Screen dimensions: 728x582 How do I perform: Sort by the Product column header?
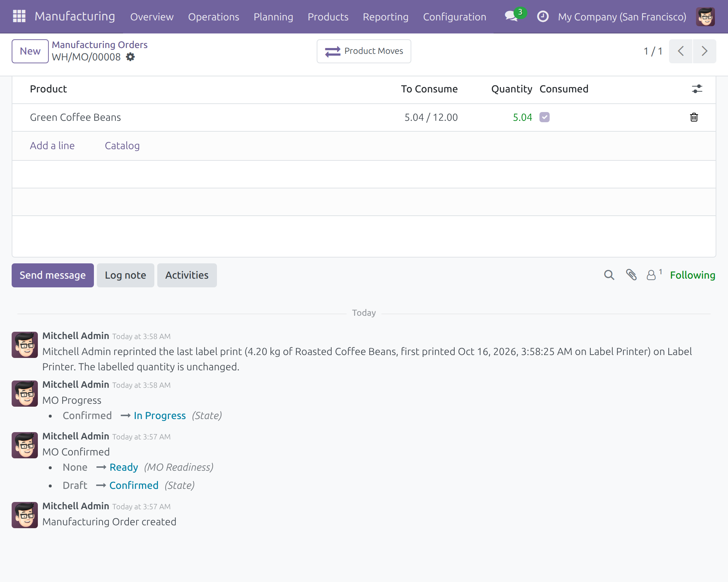point(48,89)
